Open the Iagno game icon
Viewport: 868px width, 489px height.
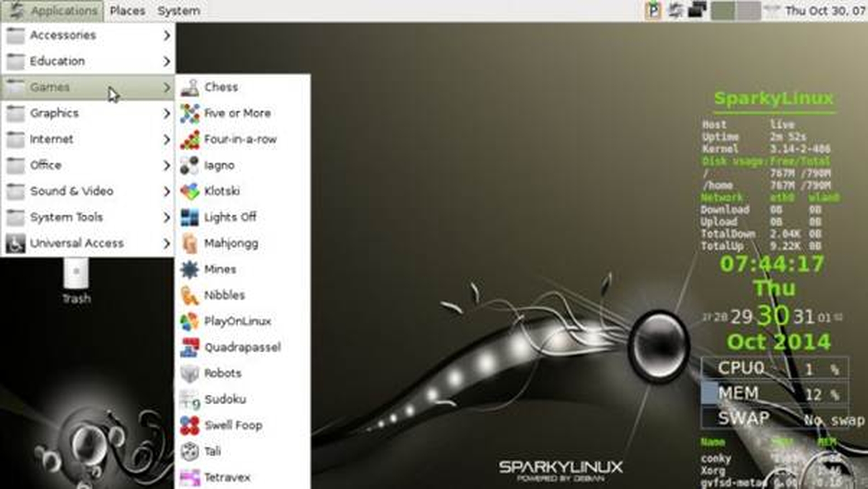pos(190,165)
